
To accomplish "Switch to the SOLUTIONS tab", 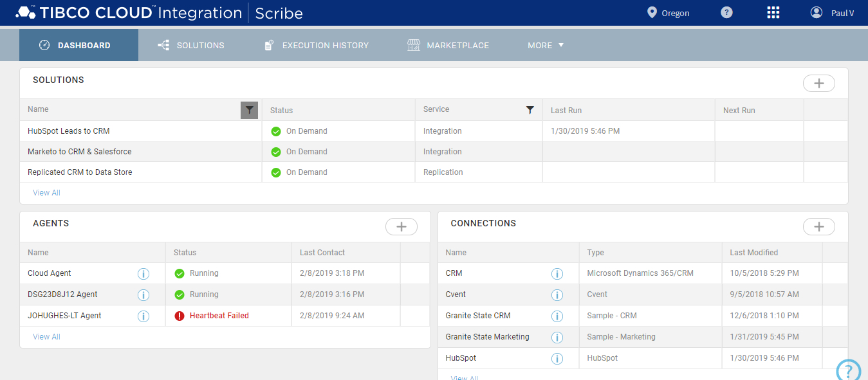I will 191,45.
